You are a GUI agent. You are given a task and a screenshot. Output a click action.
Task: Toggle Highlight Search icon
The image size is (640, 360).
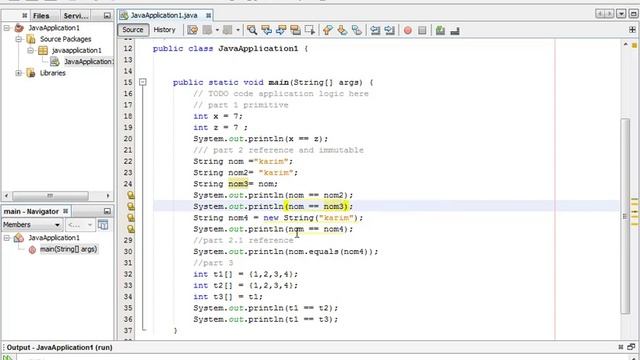tap(295, 30)
